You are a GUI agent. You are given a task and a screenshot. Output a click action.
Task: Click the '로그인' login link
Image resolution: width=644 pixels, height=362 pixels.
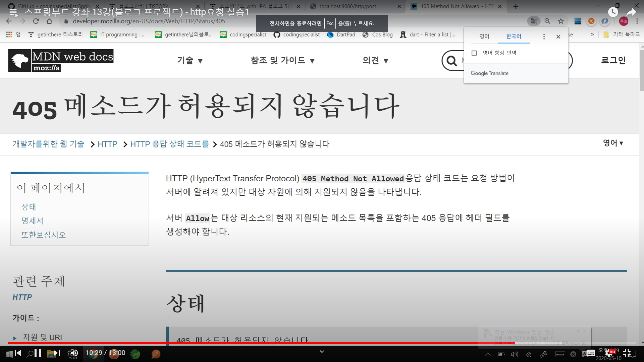click(613, 60)
